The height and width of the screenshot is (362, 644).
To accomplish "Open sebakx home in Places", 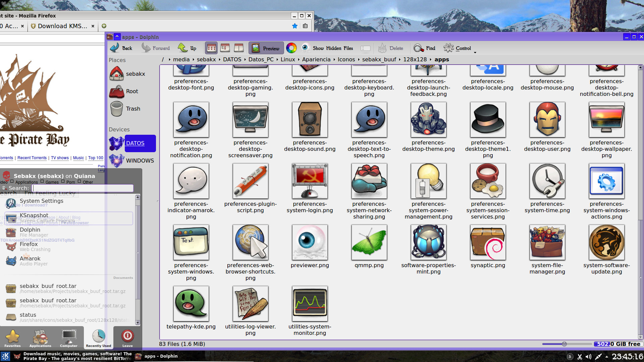I will 132,74.
